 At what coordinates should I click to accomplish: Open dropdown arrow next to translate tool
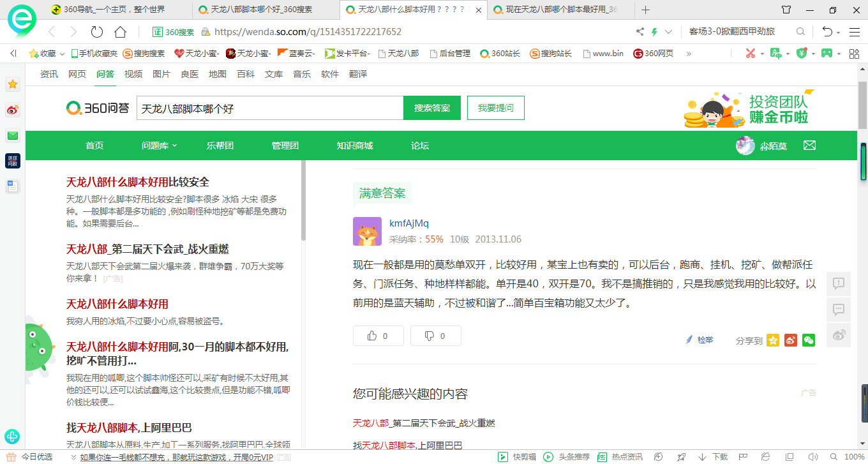(x=788, y=54)
